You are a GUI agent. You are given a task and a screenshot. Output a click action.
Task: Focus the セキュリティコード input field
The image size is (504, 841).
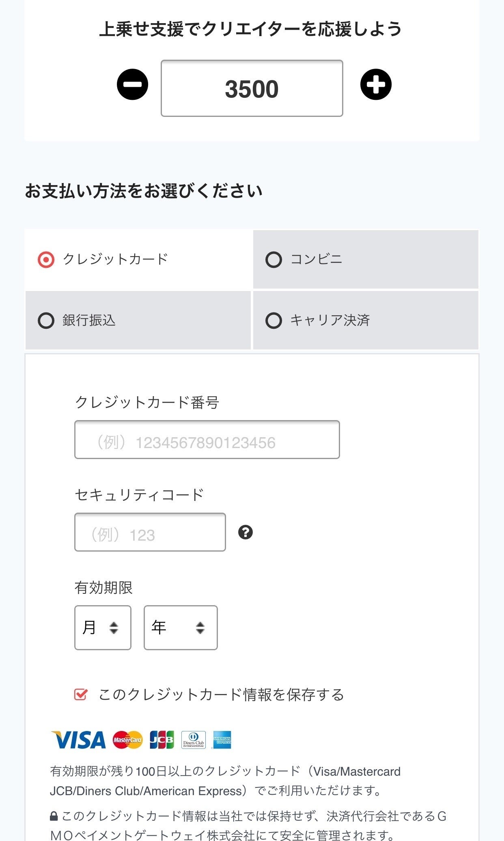(x=150, y=532)
